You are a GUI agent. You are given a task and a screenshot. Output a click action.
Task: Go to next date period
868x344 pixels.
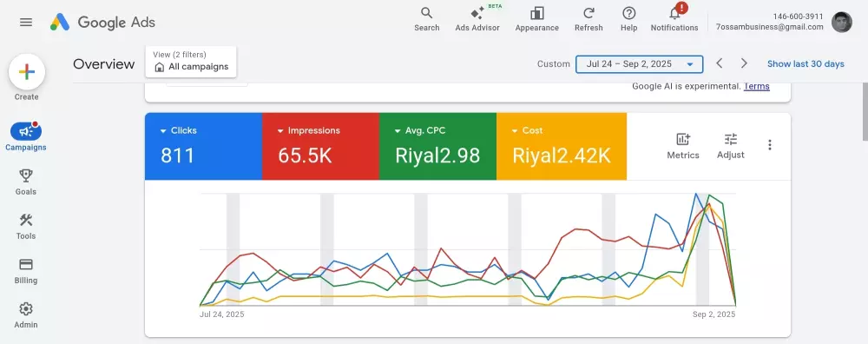(744, 63)
